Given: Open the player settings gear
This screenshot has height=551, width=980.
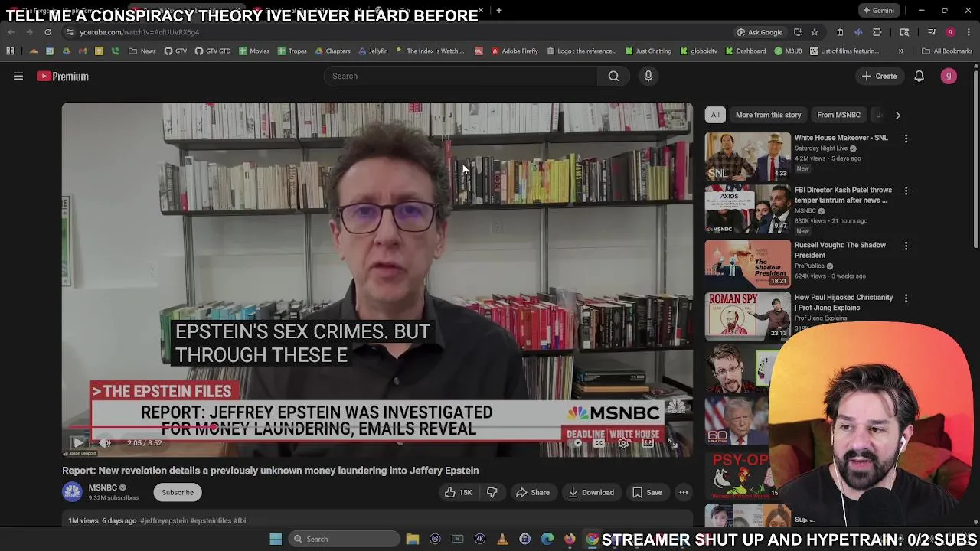Looking at the screenshot, I should point(624,442).
